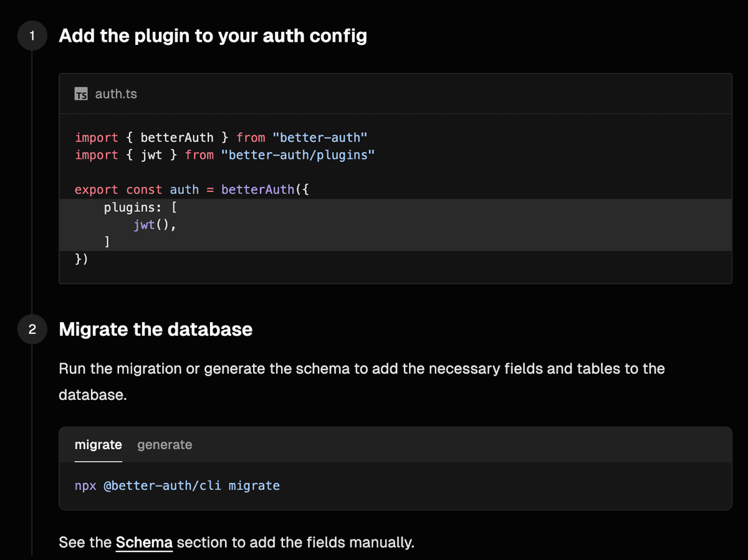The height and width of the screenshot is (560, 748).
Task: Open the Schema section link
Action: point(144,543)
